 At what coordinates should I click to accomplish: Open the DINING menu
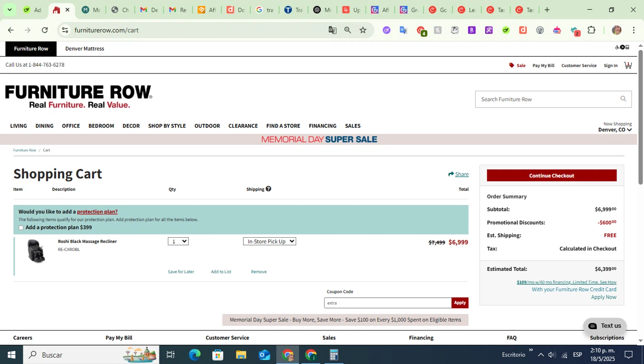[45, 126]
